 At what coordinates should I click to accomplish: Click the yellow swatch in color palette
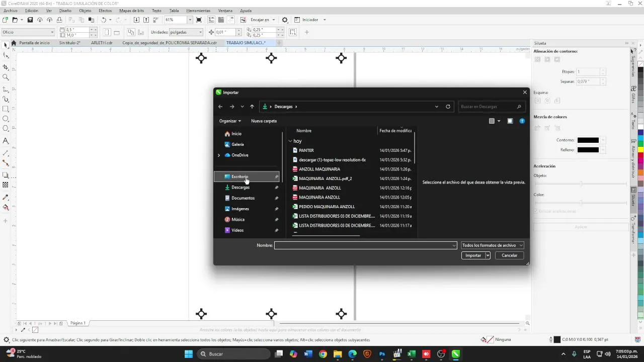tap(641, 149)
